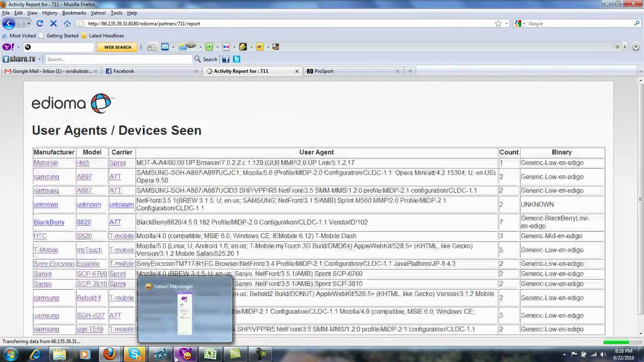This screenshot has width=644, height=362.
Task: Switch to the ProSport tab
Action: [x=352, y=71]
